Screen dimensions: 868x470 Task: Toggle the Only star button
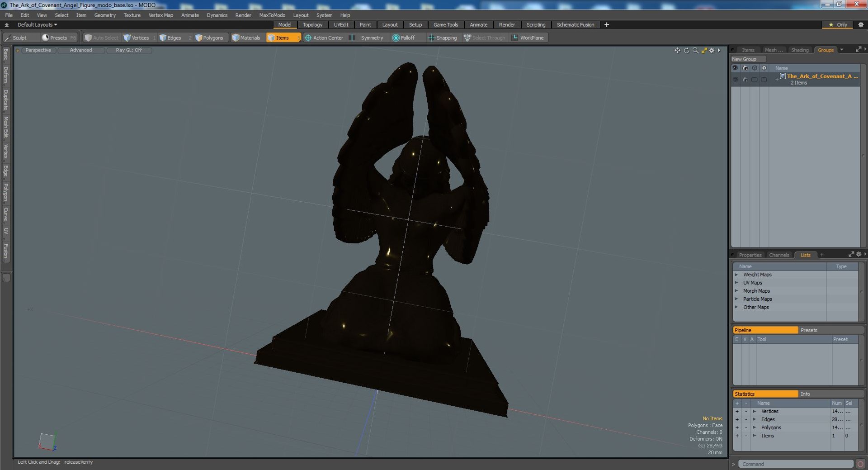(x=838, y=25)
